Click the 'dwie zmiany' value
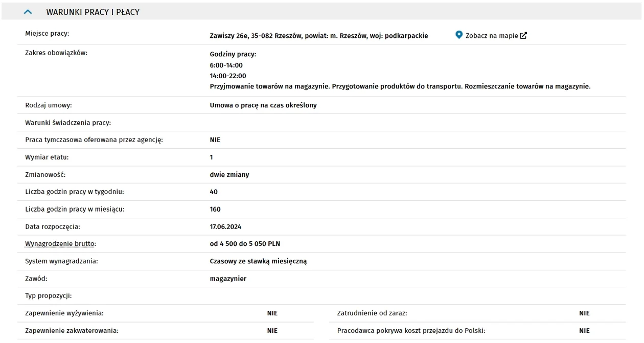This screenshot has width=644, height=343. pyautogui.click(x=229, y=174)
